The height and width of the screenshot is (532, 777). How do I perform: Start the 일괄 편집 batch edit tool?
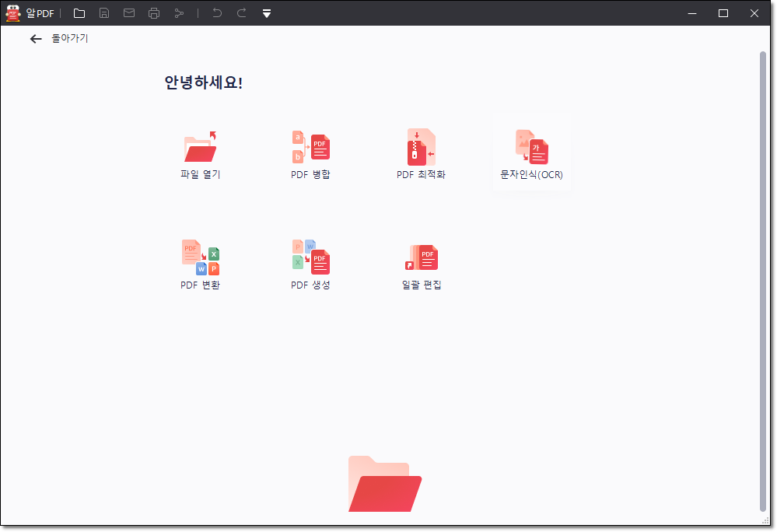click(x=422, y=257)
